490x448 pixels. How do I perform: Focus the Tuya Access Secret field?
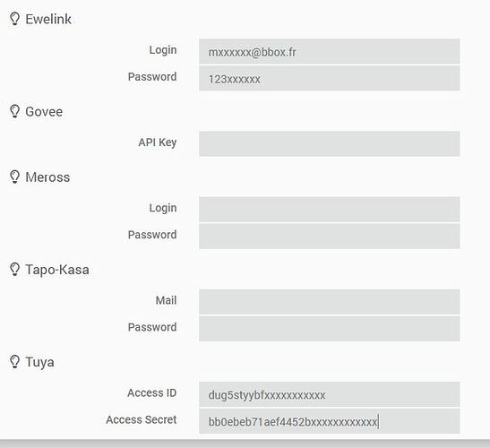pyautogui.click(x=329, y=421)
